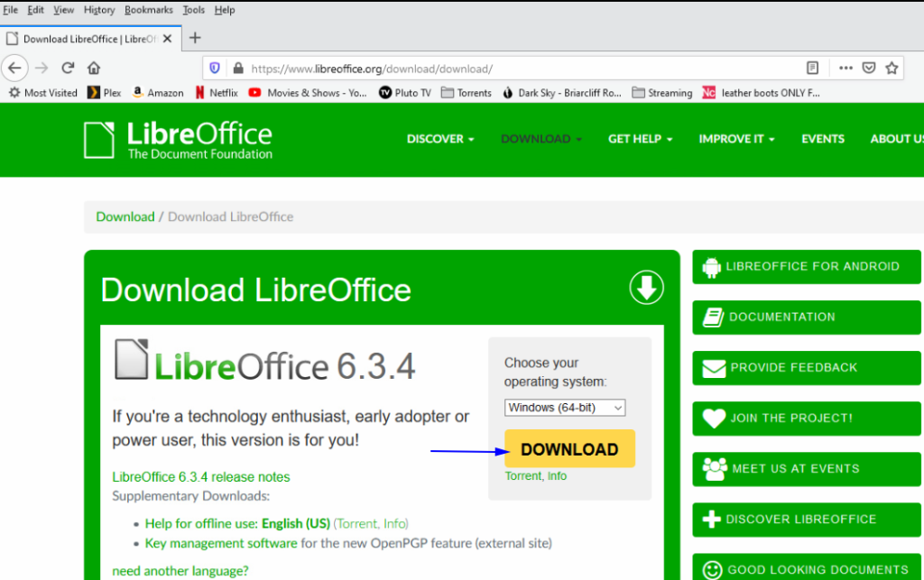
Task: Open the Streaming bookmark folder
Action: [662, 93]
